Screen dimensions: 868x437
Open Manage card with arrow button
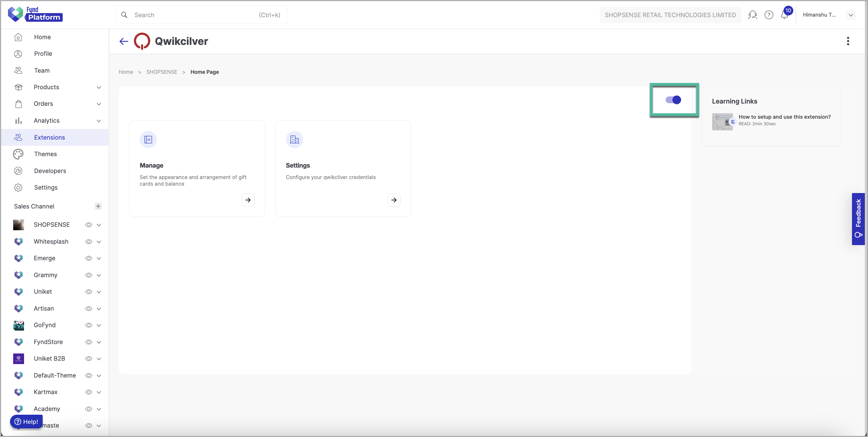pyautogui.click(x=248, y=200)
